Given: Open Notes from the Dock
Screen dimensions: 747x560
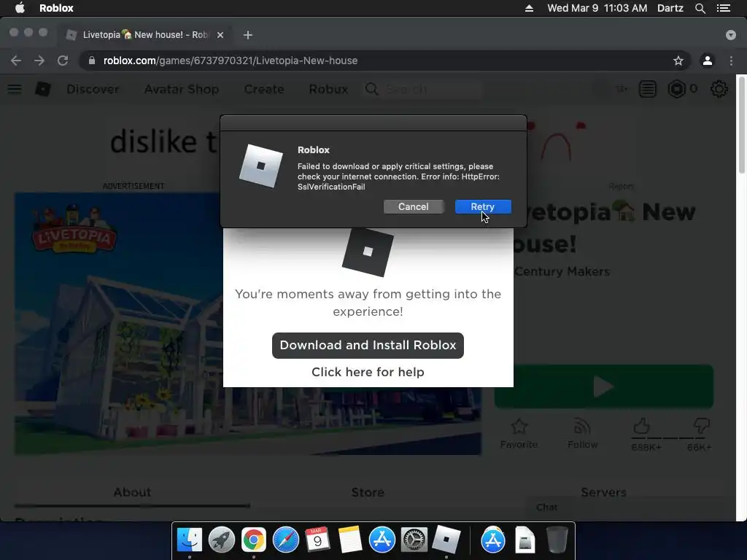Looking at the screenshot, I should [349, 540].
